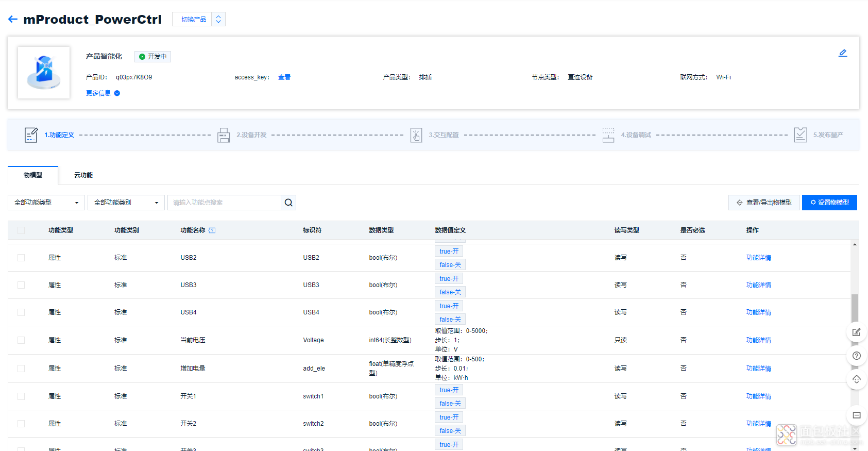Open 功能详情 for USB4 row
This screenshot has height=451, width=868.
[759, 312]
